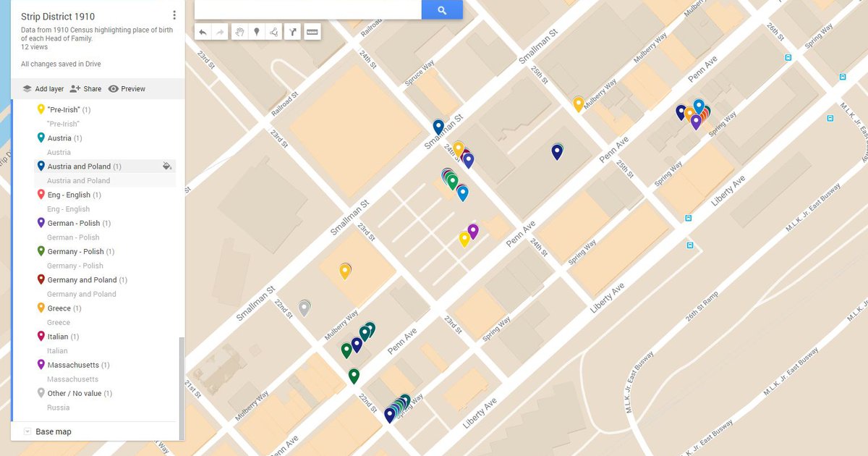Open the style paint bucket for Austria and Poland
Image resolution: width=868 pixels, height=456 pixels.
(x=166, y=166)
